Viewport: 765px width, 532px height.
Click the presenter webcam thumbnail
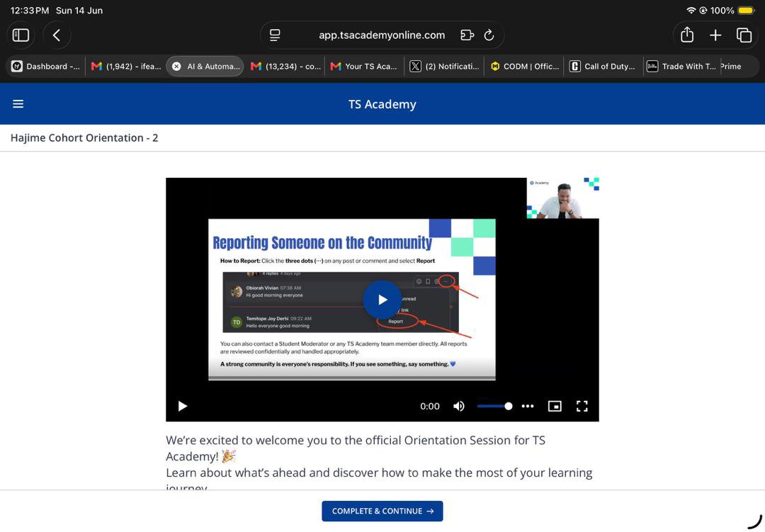tap(562, 198)
